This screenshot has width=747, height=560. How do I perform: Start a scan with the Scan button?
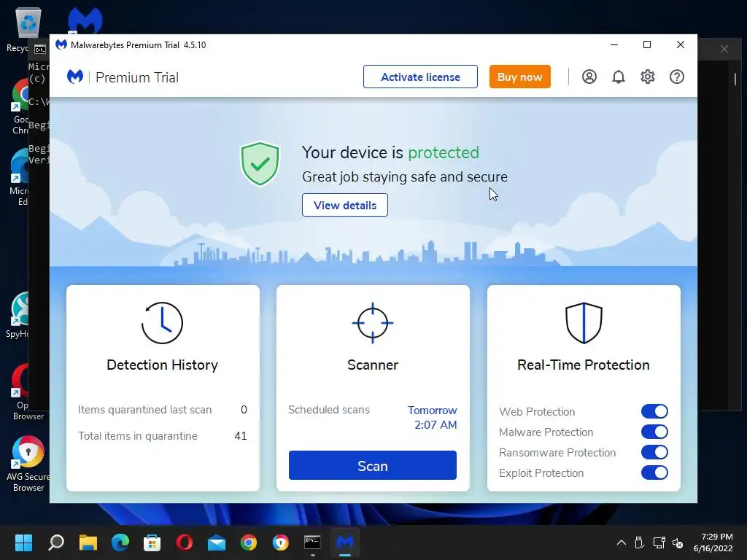click(x=373, y=465)
